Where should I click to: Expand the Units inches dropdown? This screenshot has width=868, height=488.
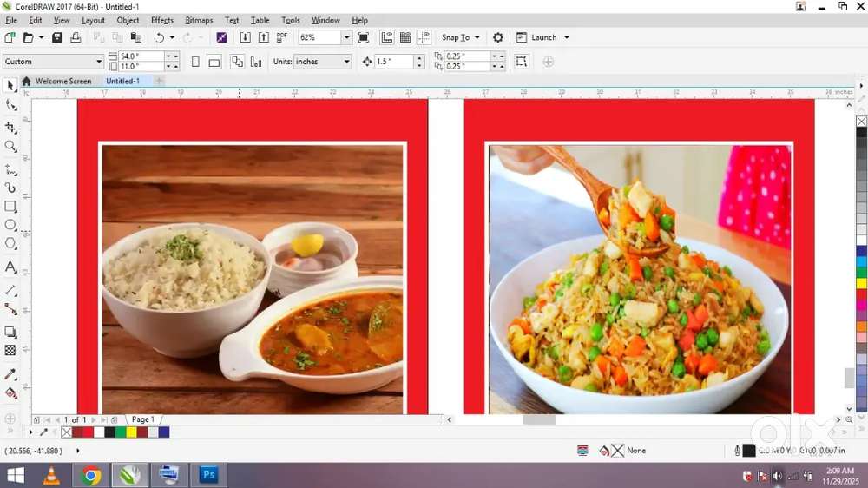345,62
